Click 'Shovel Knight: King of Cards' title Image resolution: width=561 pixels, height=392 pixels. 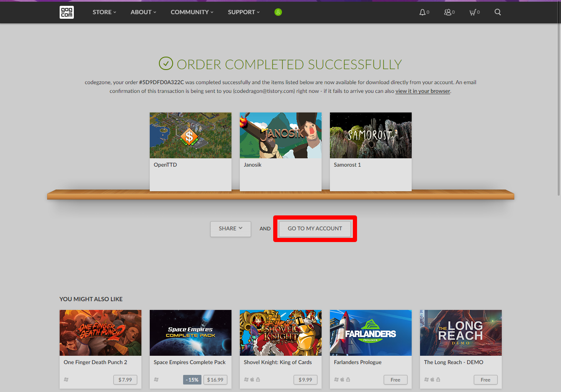(x=278, y=362)
